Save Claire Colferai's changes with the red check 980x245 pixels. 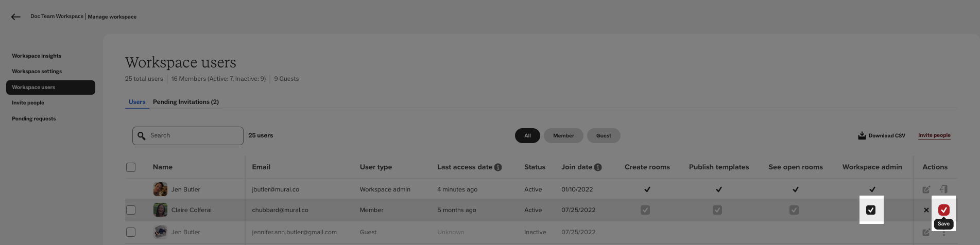944,210
